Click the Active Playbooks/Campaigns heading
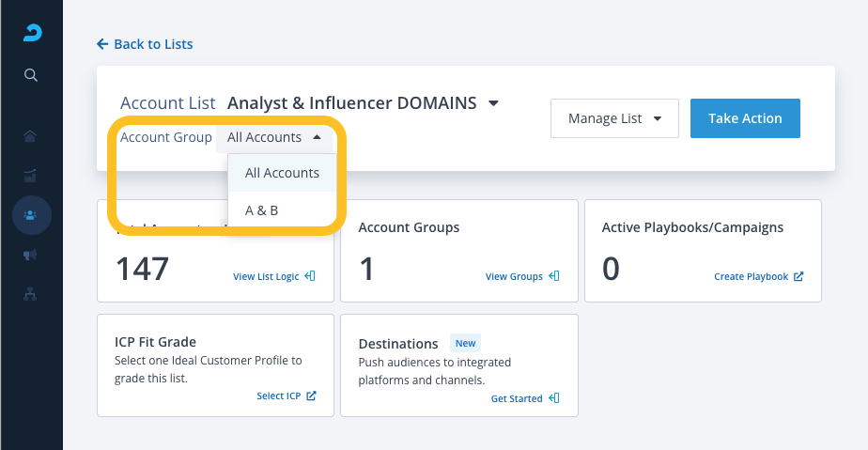The image size is (868, 450). (692, 227)
